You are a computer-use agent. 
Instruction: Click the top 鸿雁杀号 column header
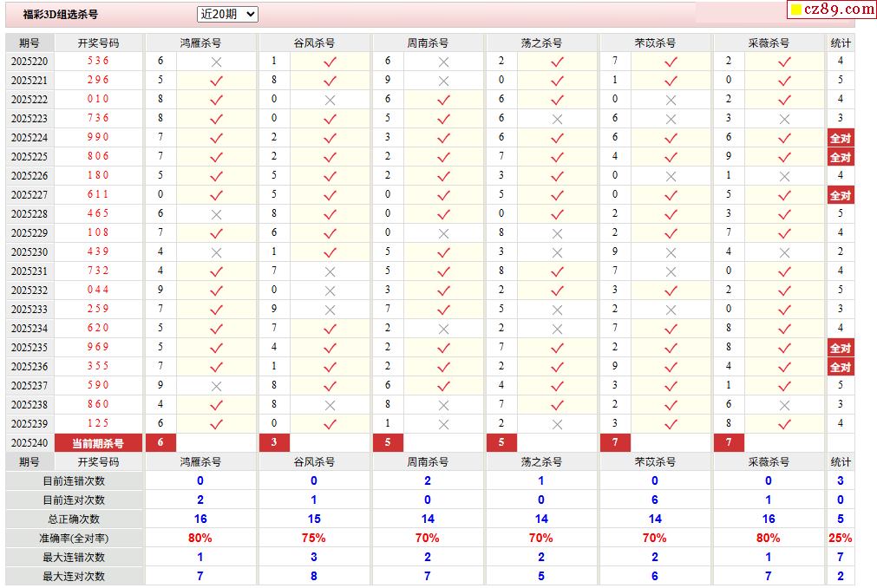pyautogui.click(x=200, y=43)
